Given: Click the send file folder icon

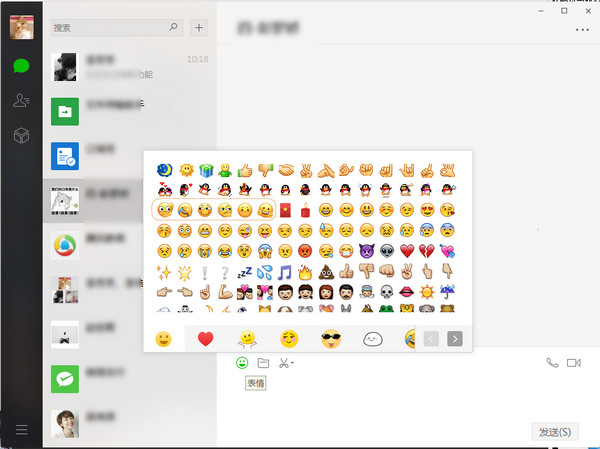Looking at the screenshot, I should click(x=263, y=363).
